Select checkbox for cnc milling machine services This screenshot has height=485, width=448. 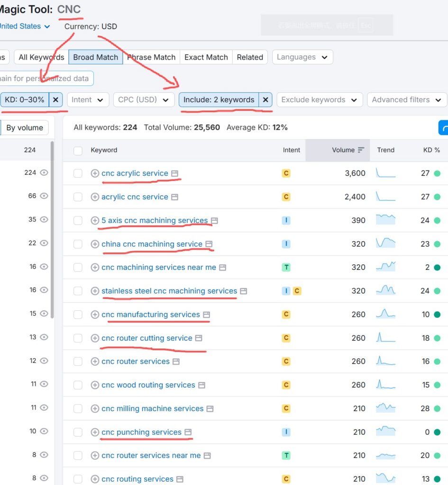click(x=78, y=409)
